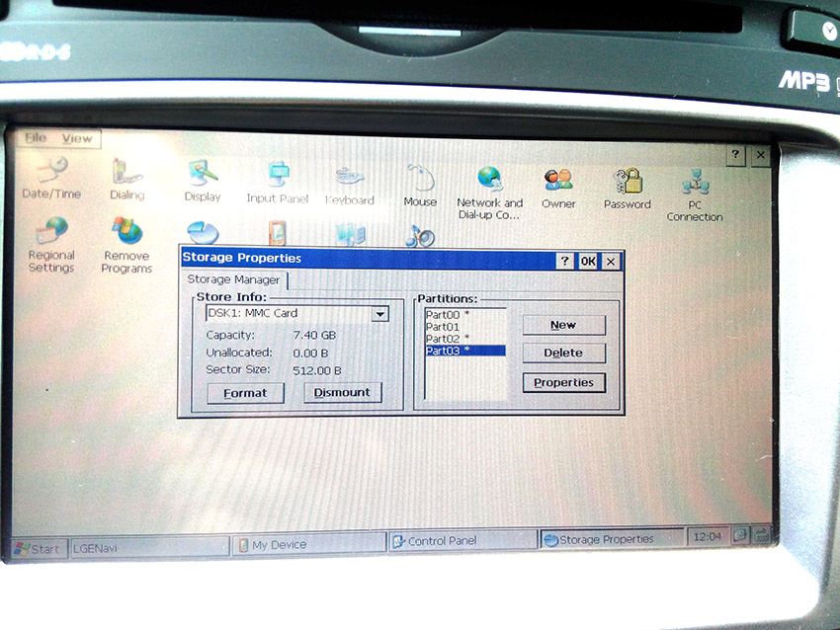Viewport: 840px width, 630px height.
Task: Open the Password settings icon
Action: click(x=628, y=189)
